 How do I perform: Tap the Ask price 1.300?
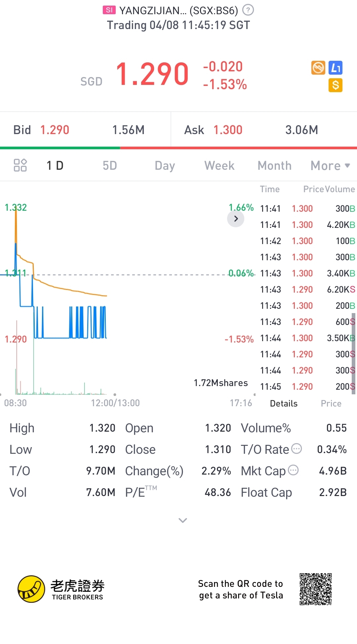point(228,130)
